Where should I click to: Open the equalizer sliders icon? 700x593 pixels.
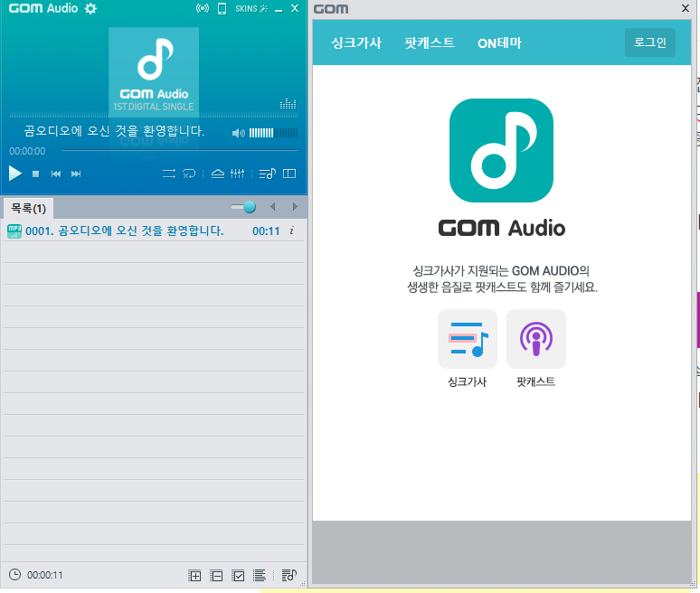tap(238, 174)
